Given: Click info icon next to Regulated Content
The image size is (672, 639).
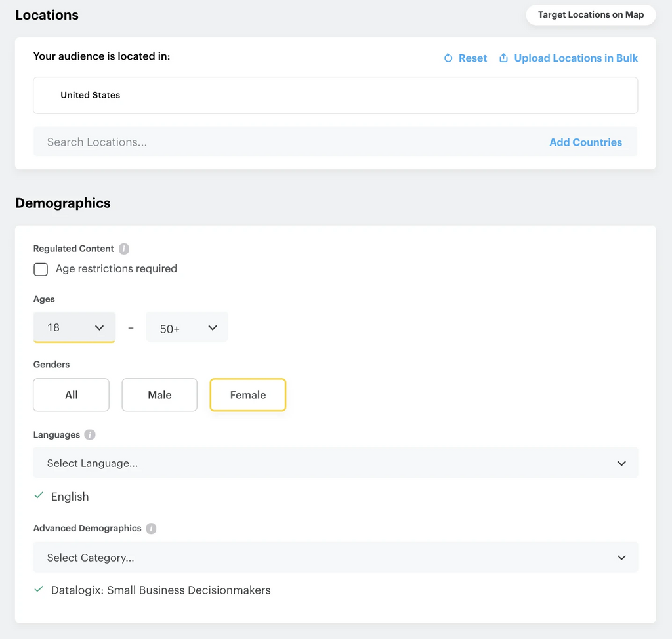Looking at the screenshot, I should pos(124,249).
